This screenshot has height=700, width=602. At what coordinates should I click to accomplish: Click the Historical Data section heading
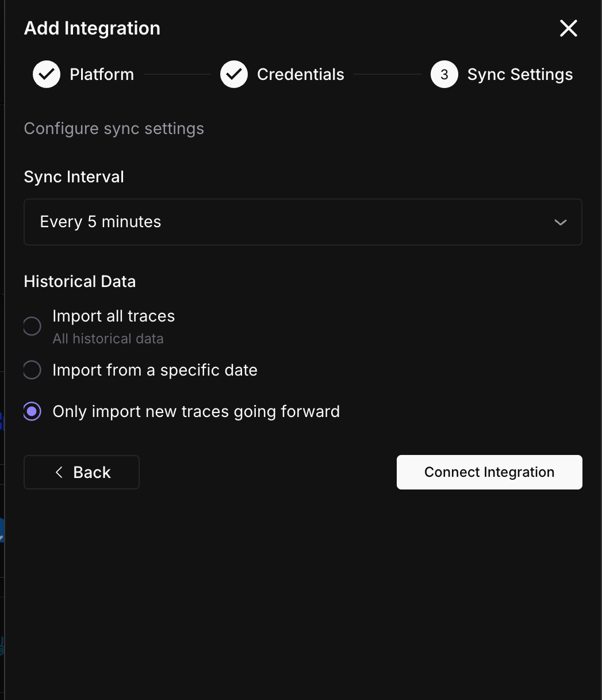tap(79, 281)
